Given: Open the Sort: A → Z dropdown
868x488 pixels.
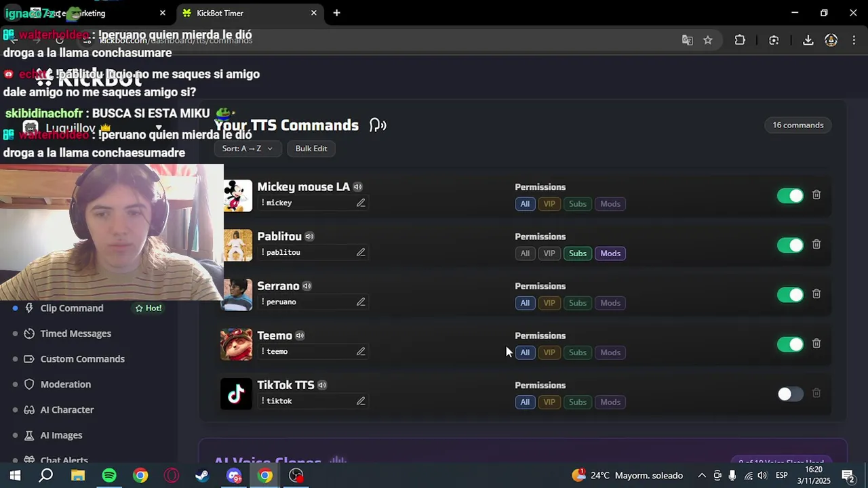Looking at the screenshot, I should pos(248,148).
